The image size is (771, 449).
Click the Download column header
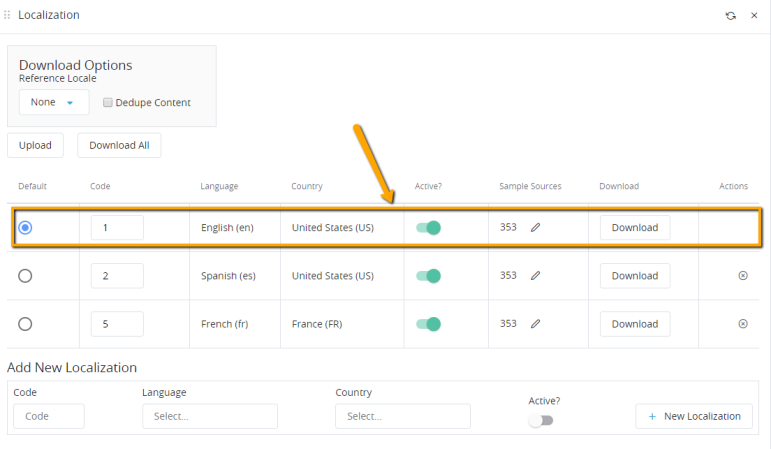click(619, 186)
